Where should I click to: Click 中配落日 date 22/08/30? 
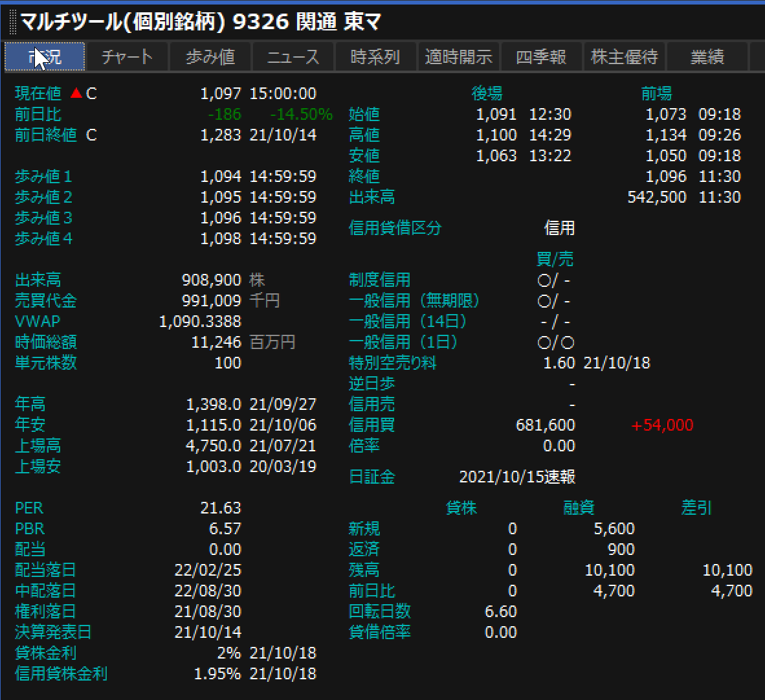[x=208, y=591]
